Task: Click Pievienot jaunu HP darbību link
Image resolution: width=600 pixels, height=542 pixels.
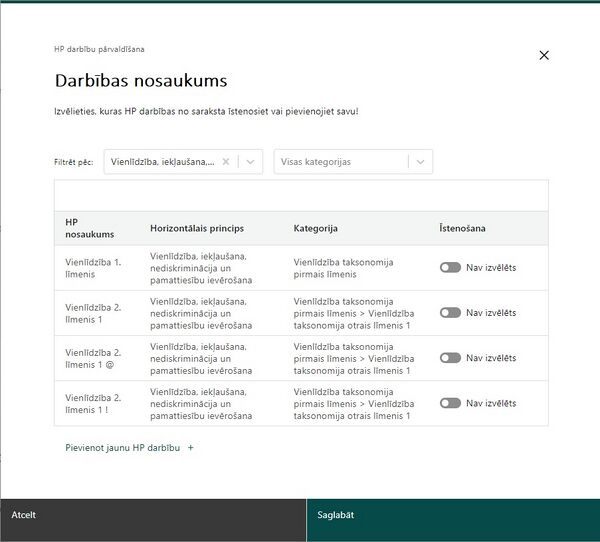Action: click(x=122, y=447)
